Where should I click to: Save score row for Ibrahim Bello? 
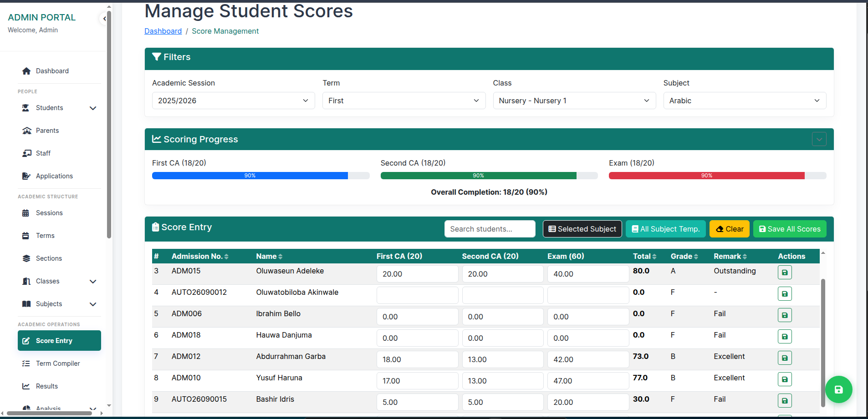coord(785,315)
